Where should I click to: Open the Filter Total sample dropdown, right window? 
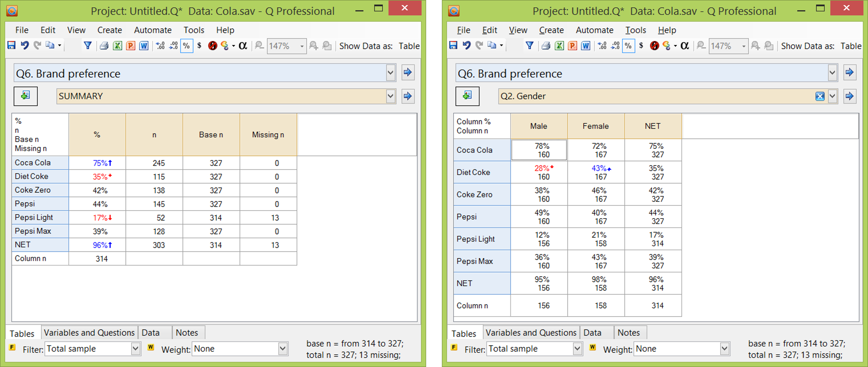click(x=577, y=349)
